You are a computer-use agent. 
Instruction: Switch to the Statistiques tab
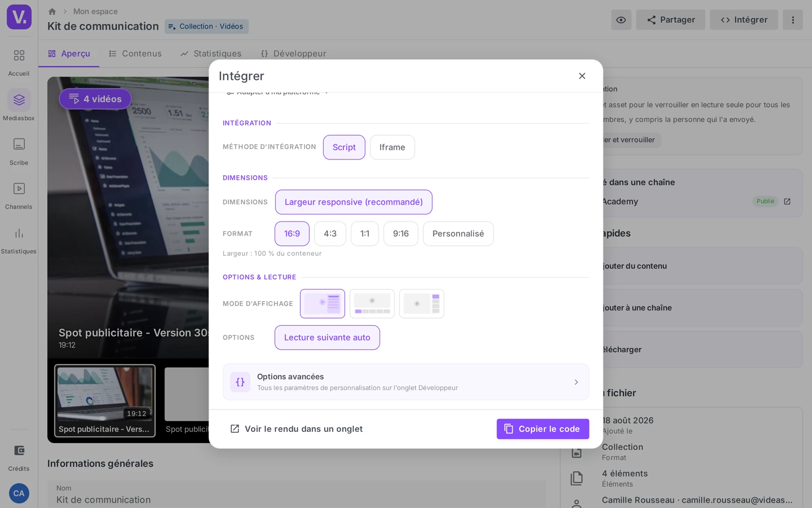(x=211, y=54)
